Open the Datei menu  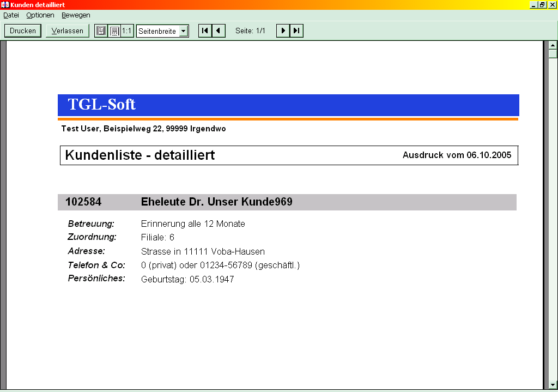click(x=11, y=15)
